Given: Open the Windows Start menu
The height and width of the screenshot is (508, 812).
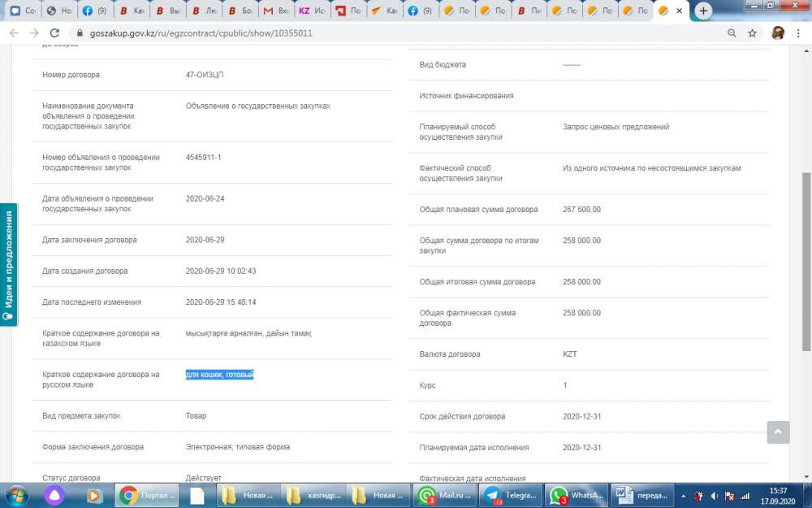Looking at the screenshot, I should coord(16,494).
